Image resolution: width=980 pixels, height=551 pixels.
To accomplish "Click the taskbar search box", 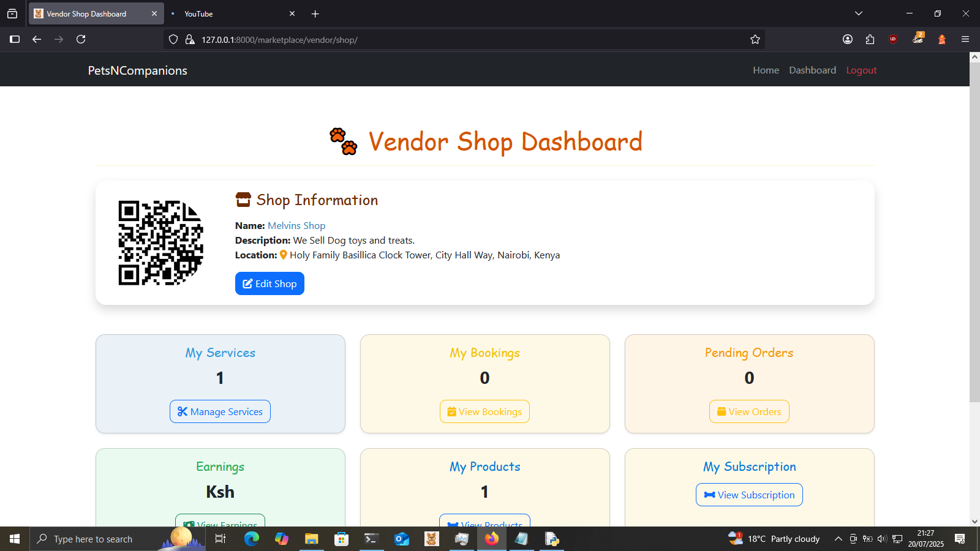I will pos(118,539).
